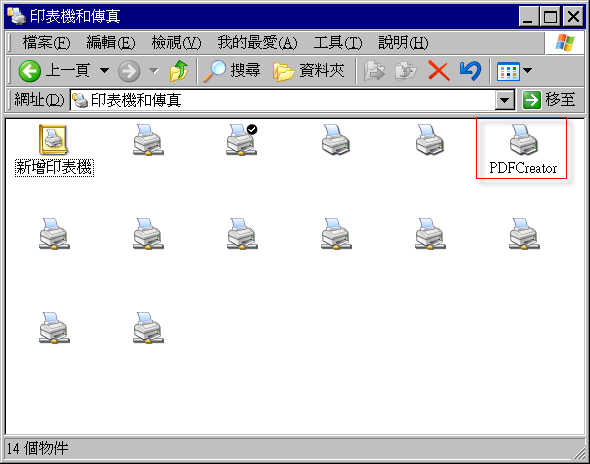This screenshot has width=590, height=464.
Task: Click the green Back (上一頁) arrow button
Action: 30,71
